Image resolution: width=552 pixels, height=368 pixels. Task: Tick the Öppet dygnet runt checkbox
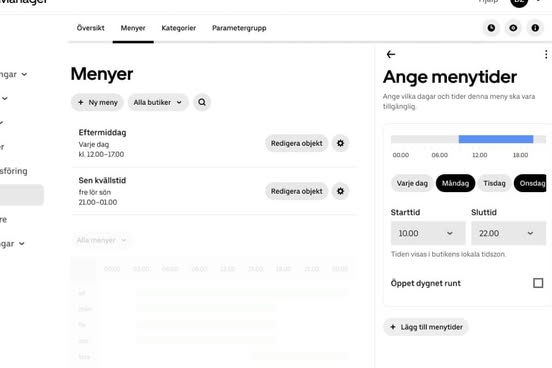click(x=538, y=283)
